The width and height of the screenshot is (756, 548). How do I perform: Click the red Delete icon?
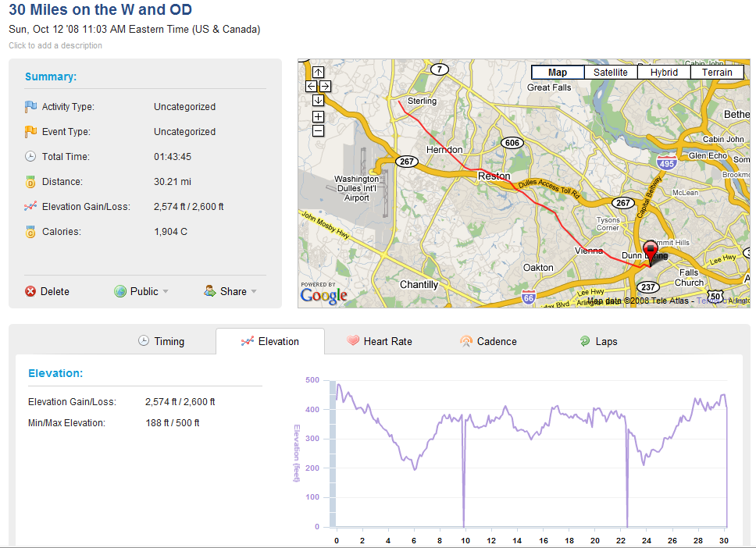point(30,292)
